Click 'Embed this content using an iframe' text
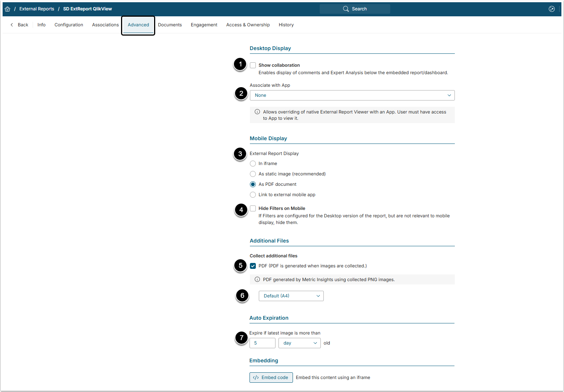 pos(333,378)
